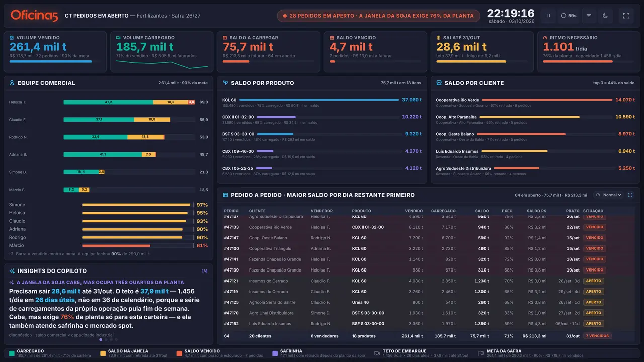Enter fullscreen from the header bar
Image resolution: width=644 pixels, height=362 pixels.
[x=626, y=16]
